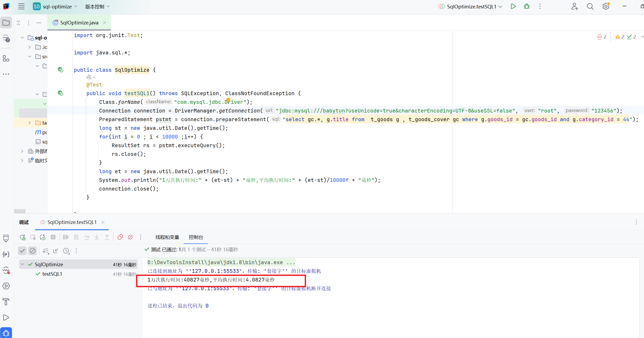Toggle the Project folder tool window button
Screen dimensions: 644x338
(x=6, y=23)
